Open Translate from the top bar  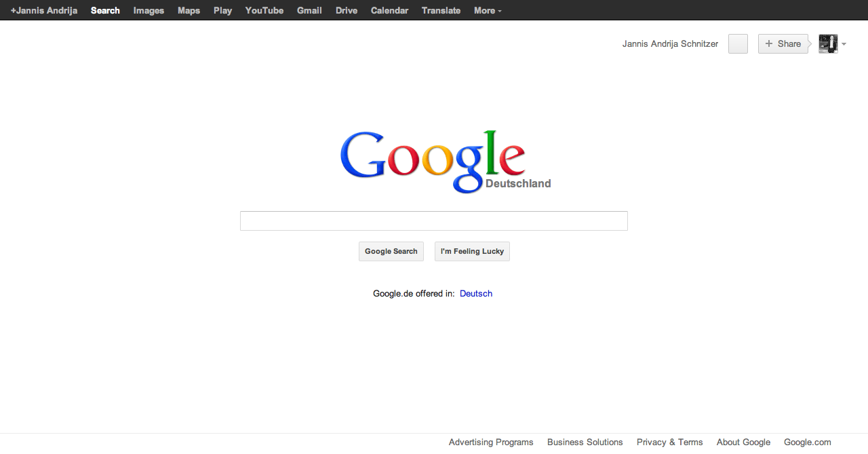pyautogui.click(x=441, y=10)
